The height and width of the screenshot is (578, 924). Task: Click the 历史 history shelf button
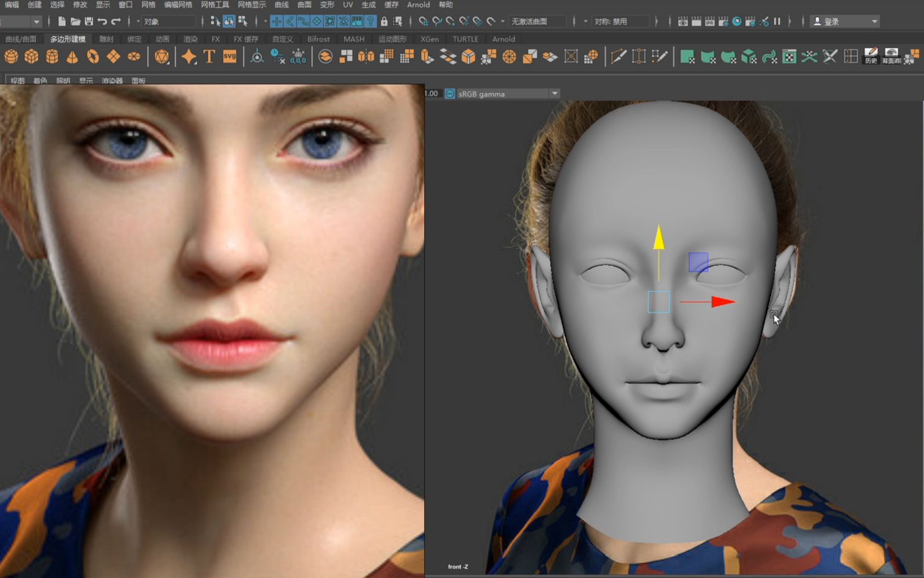coord(871,57)
